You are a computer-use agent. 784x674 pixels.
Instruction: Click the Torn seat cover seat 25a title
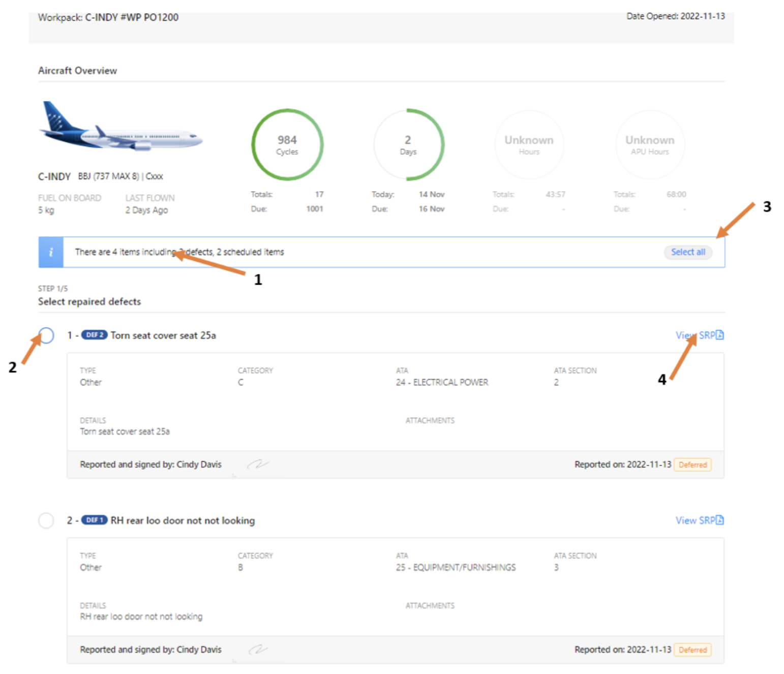163,335
